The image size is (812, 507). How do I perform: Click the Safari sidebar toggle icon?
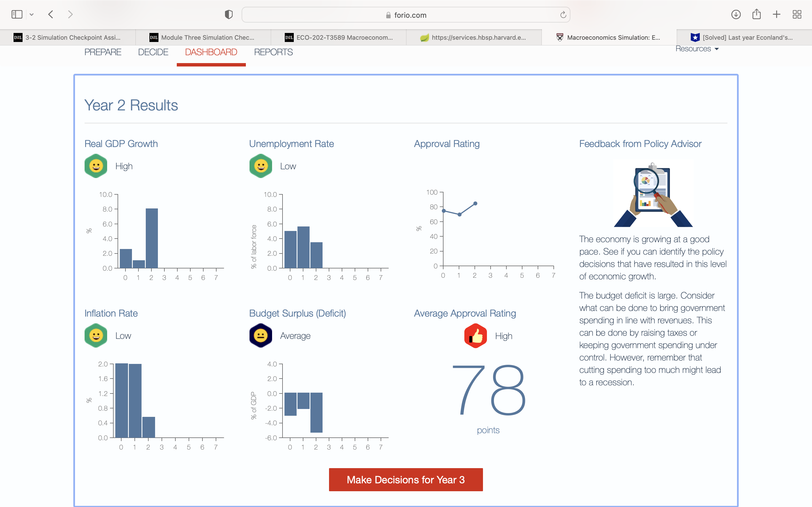tap(17, 14)
